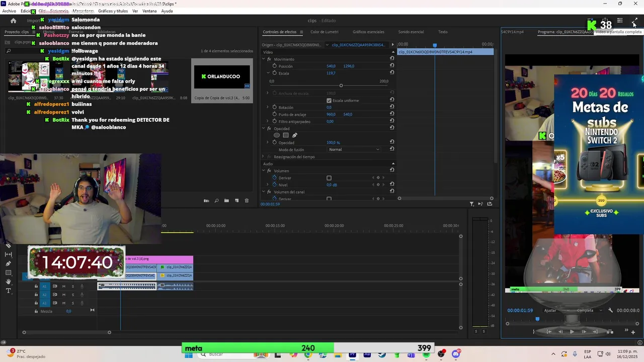The width and height of the screenshot is (644, 362).
Task: Solo audio track A2
Action: pos(72,295)
